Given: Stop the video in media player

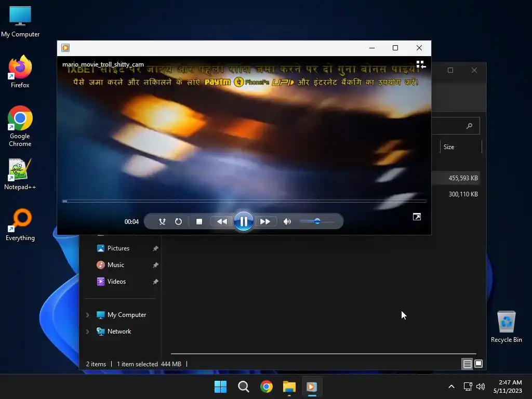Looking at the screenshot, I should coord(199,221).
